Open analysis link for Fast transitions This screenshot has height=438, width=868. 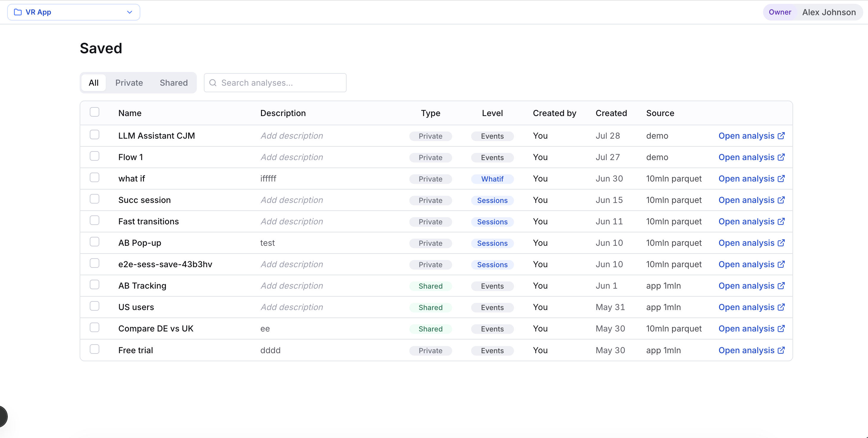point(751,221)
